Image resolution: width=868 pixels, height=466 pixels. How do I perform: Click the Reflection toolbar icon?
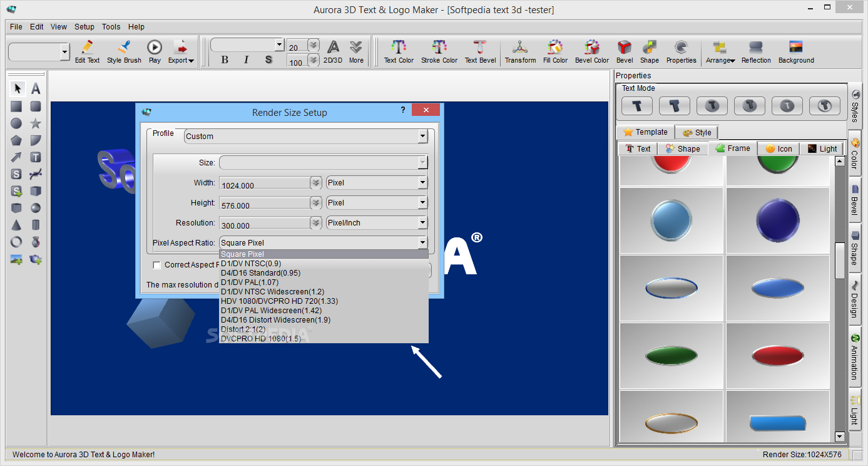tap(756, 51)
